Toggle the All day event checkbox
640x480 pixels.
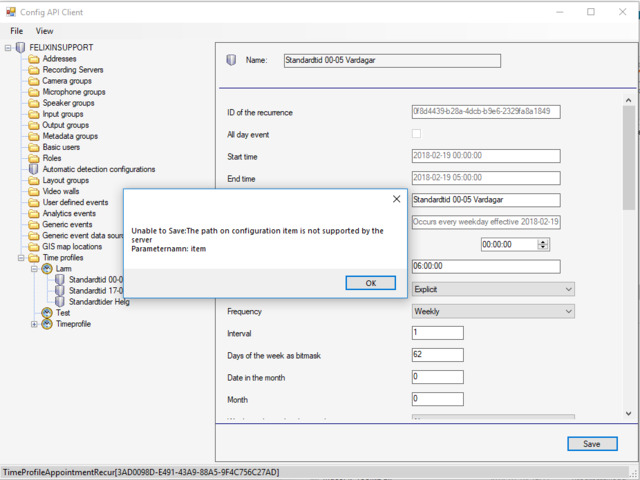pos(416,134)
